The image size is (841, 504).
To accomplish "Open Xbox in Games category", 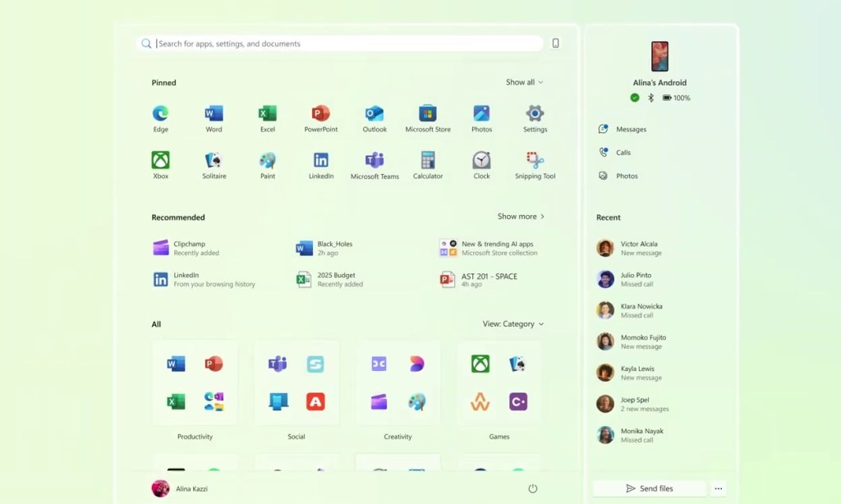I will pyautogui.click(x=480, y=364).
